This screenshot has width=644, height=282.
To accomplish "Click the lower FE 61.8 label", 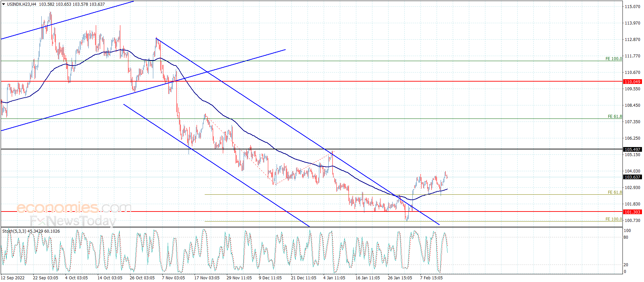I will click(x=615, y=192).
